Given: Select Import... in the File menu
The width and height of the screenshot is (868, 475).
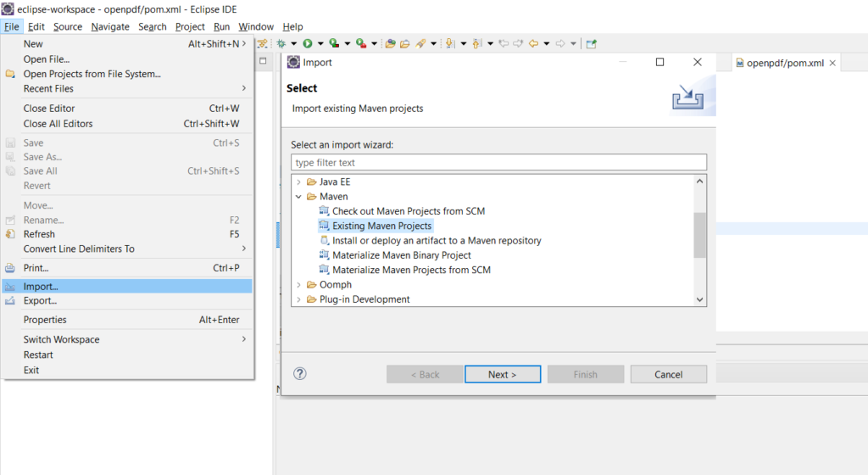Looking at the screenshot, I should pos(127,286).
